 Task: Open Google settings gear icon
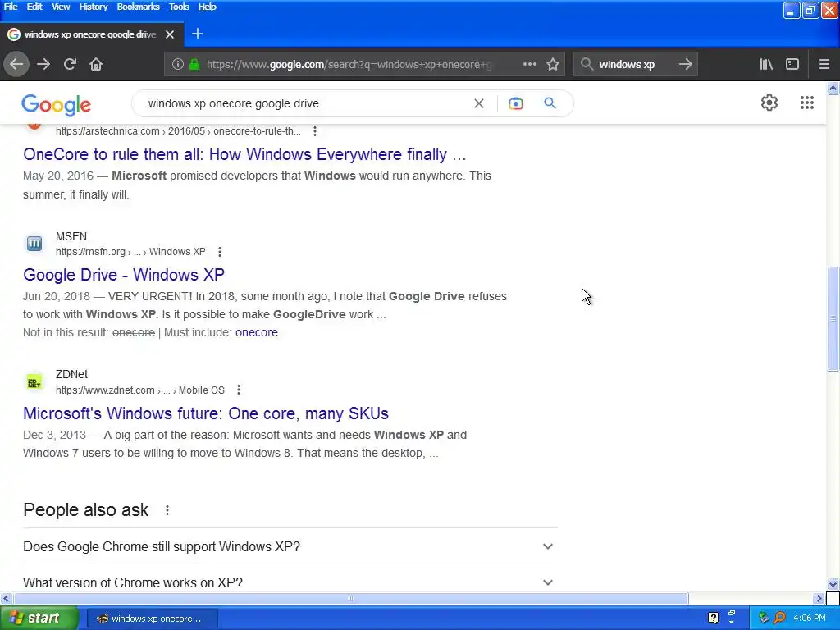point(769,103)
